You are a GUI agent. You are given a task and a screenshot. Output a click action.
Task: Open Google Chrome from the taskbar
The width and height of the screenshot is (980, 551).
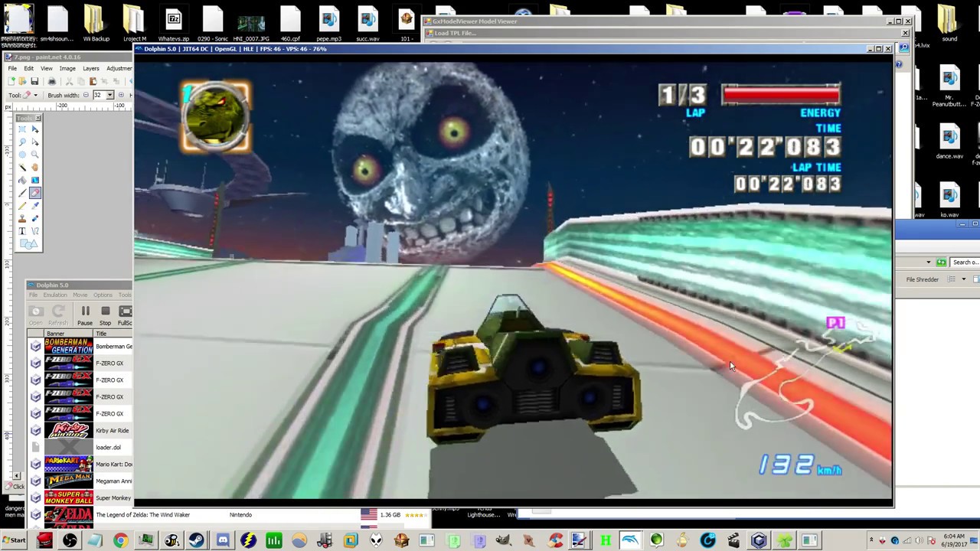(120, 541)
